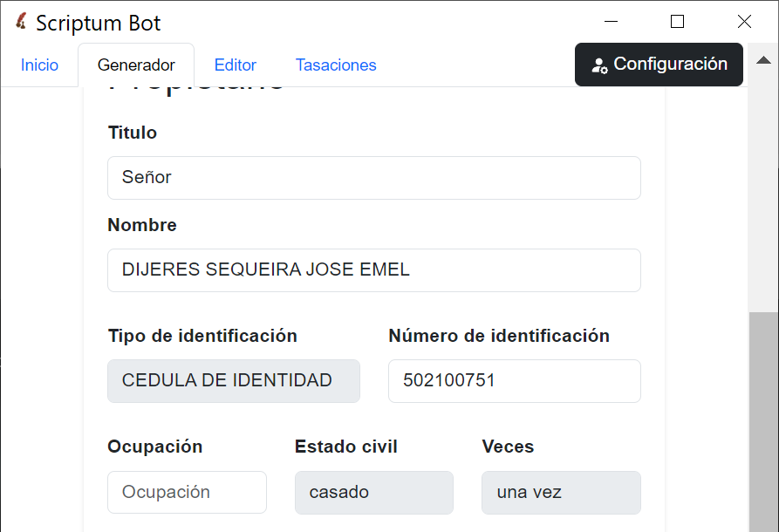Click the empty Ocupación input
Screen dimensions: 779x532
[187, 492]
